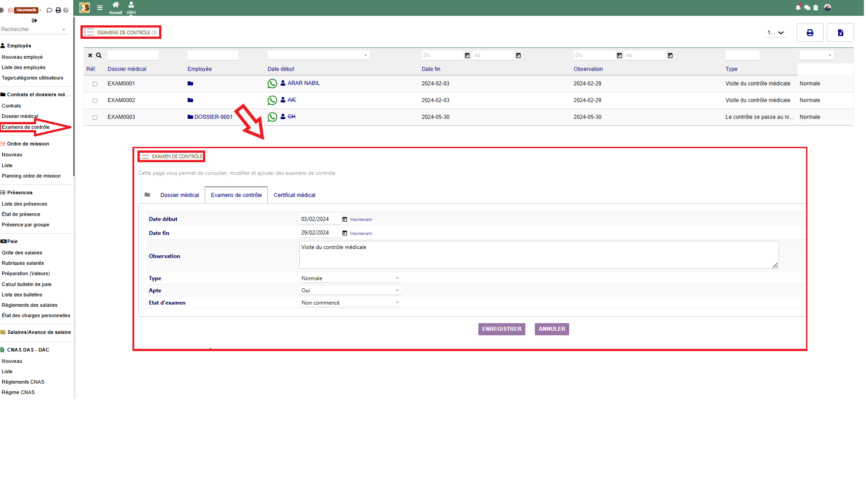Export the list to Excel
This screenshot has width=868, height=488.
point(840,33)
